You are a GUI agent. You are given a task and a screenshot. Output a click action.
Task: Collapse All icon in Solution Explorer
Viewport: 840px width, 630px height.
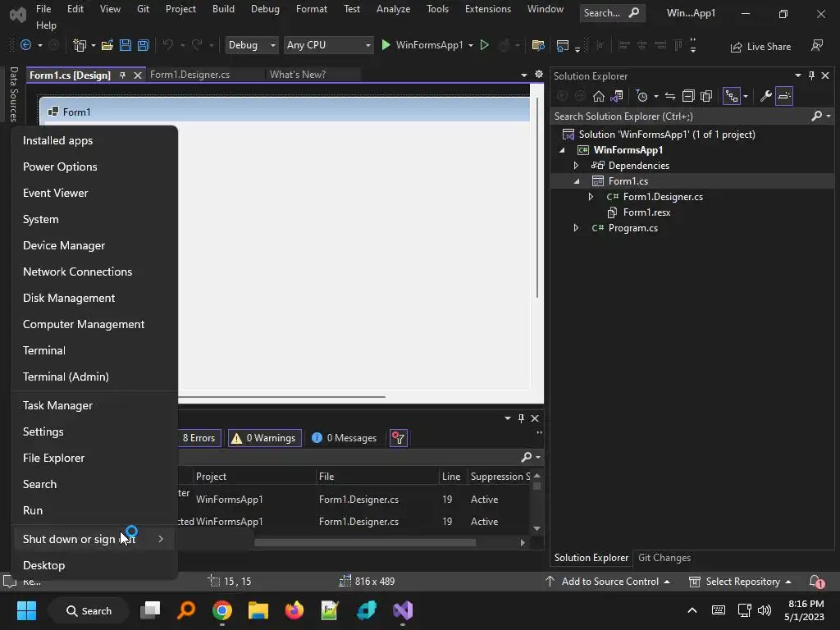[688, 97]
